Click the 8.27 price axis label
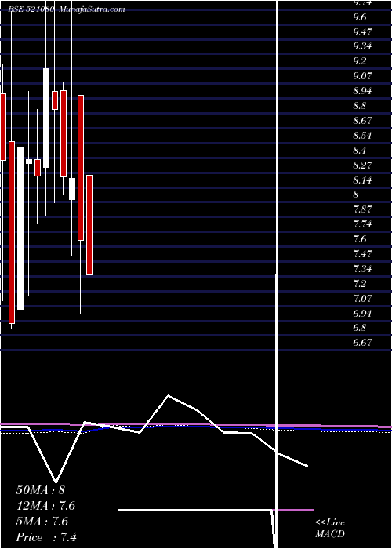 point(362,165)
